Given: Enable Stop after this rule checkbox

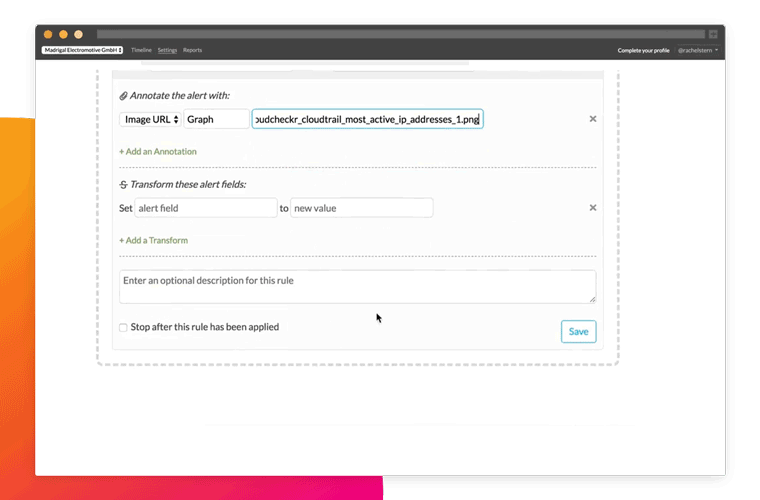Looking at the screenshot, I should coord(123,327).
